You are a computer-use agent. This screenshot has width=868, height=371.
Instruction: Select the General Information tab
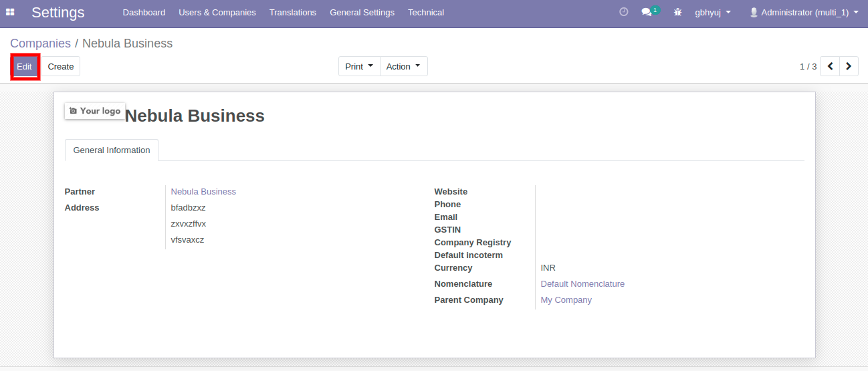coord(112,150)
